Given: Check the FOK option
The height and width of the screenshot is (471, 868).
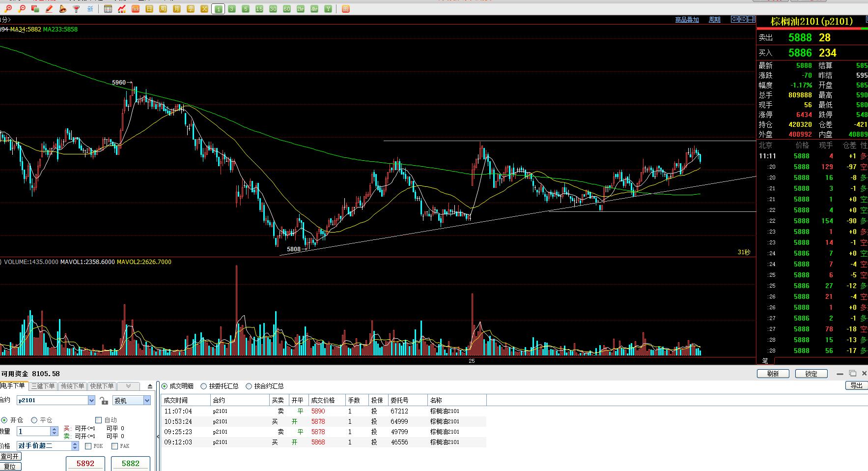Looking at the screenshot, I should (x=88, y=446).
